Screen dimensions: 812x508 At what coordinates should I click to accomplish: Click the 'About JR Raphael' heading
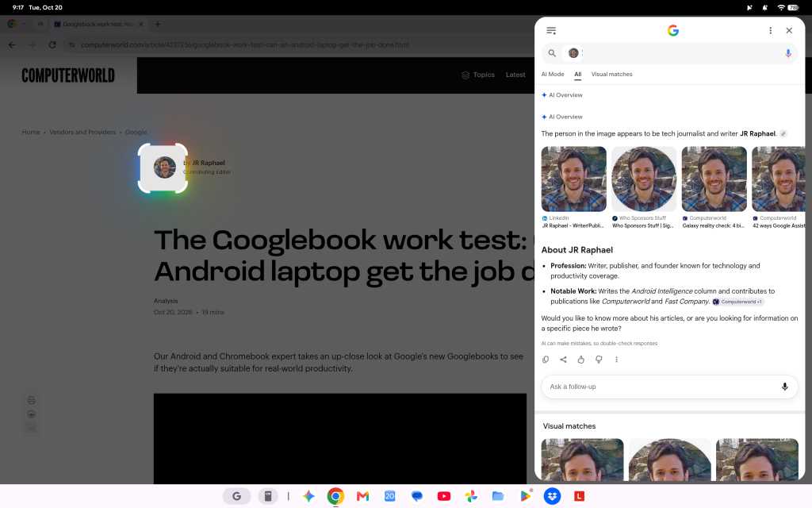tap(577, 250)
